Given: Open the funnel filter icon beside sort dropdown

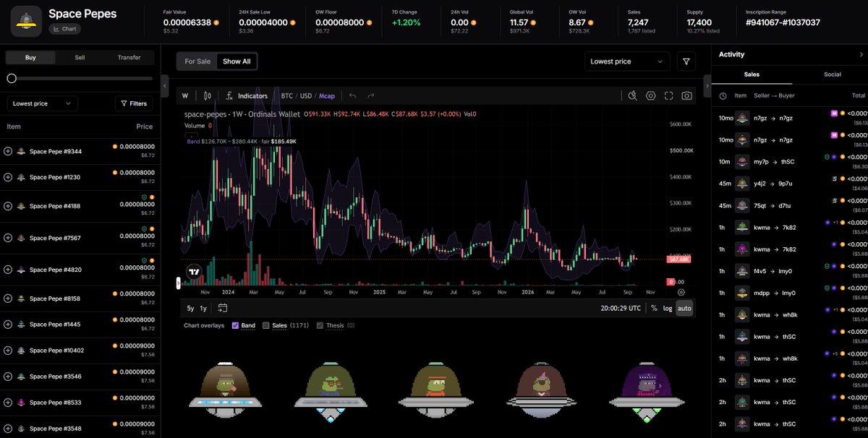Looking at the screenshot, I should tap(686, 61).
